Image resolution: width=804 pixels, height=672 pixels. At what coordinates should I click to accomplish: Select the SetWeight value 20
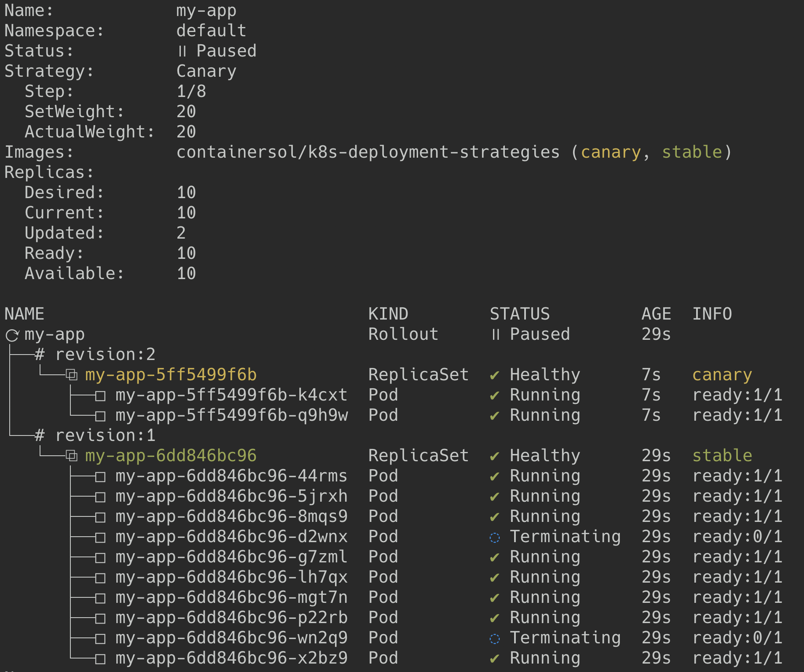click(x=186, y=111)
